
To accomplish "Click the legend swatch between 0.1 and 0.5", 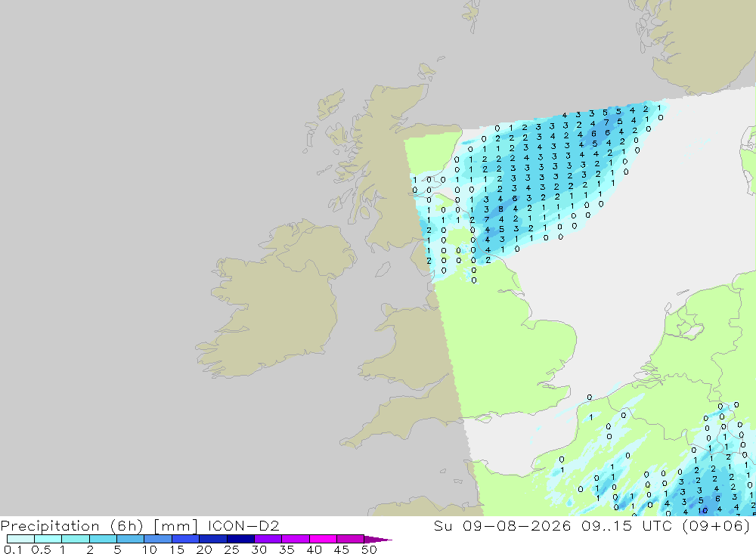I will (x=20, y=539).
